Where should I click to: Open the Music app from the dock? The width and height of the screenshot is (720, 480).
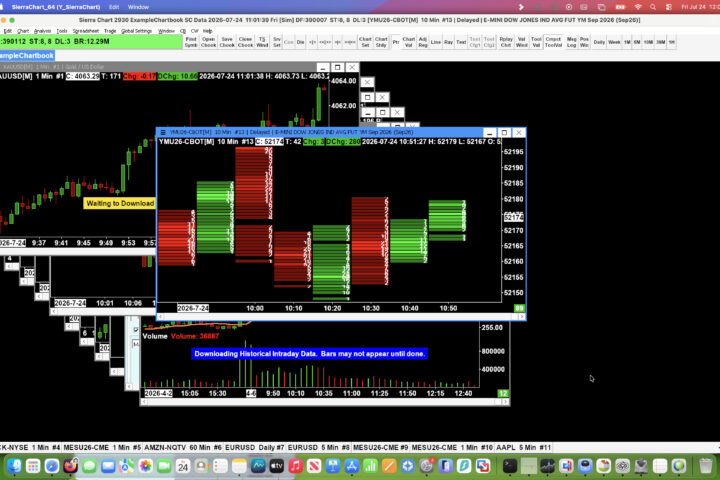point(295,466)
